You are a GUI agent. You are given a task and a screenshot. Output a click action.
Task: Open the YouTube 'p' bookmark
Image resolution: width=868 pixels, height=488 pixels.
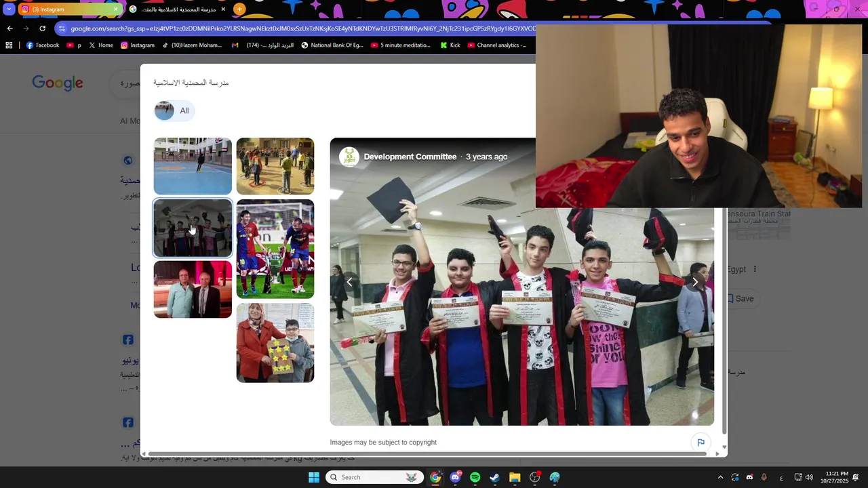coord(74,45)
